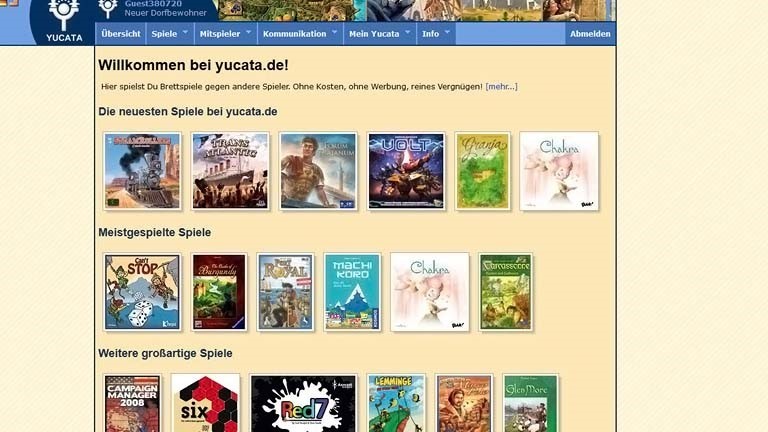The image size is (768, 432).
Task: Click the Yucata logo icon
Action: coord(64,15)
